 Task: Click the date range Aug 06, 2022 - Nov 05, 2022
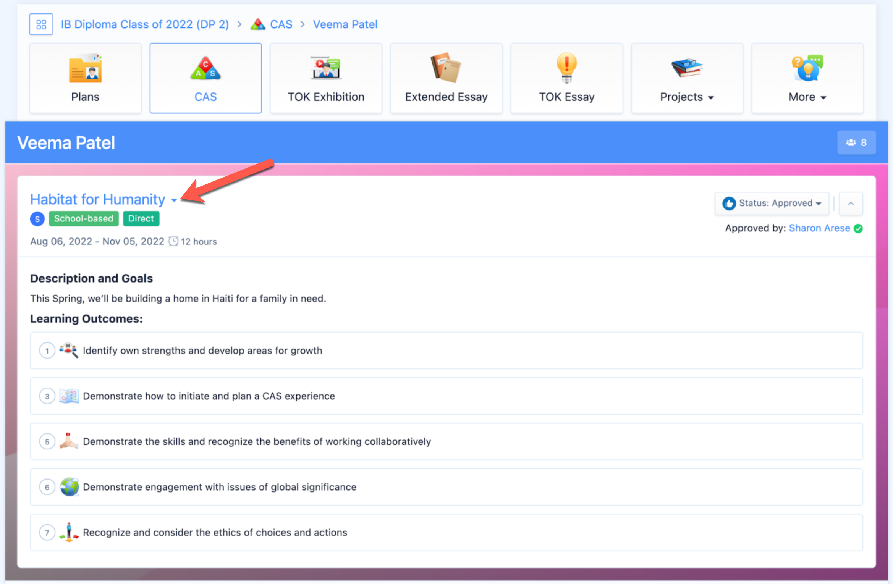tap(97, 242)
